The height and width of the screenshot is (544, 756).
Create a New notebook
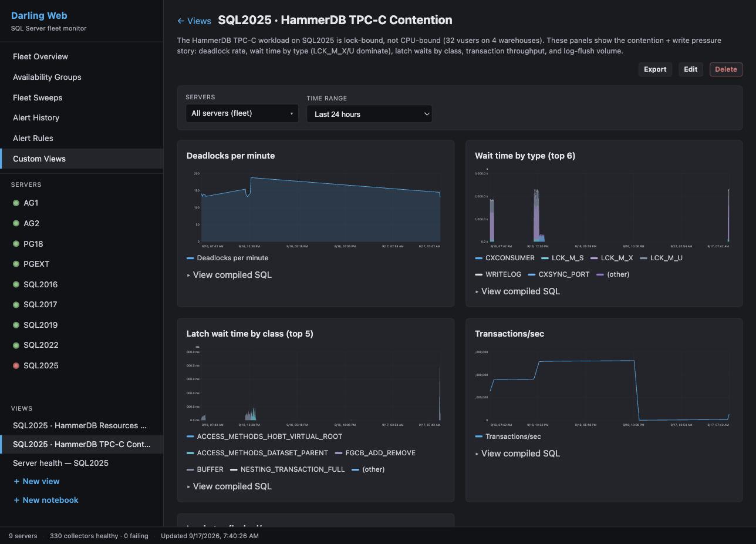point(46,500)
